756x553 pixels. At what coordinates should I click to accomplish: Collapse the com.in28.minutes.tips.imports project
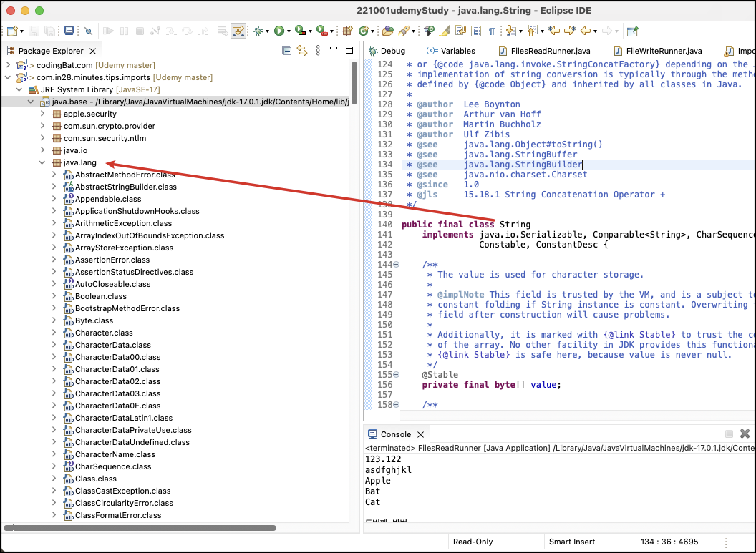click(x=8, y=77)
